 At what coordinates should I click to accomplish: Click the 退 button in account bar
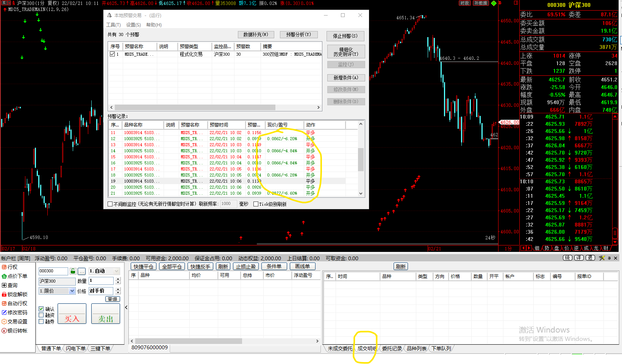click(x=590, y=258)
